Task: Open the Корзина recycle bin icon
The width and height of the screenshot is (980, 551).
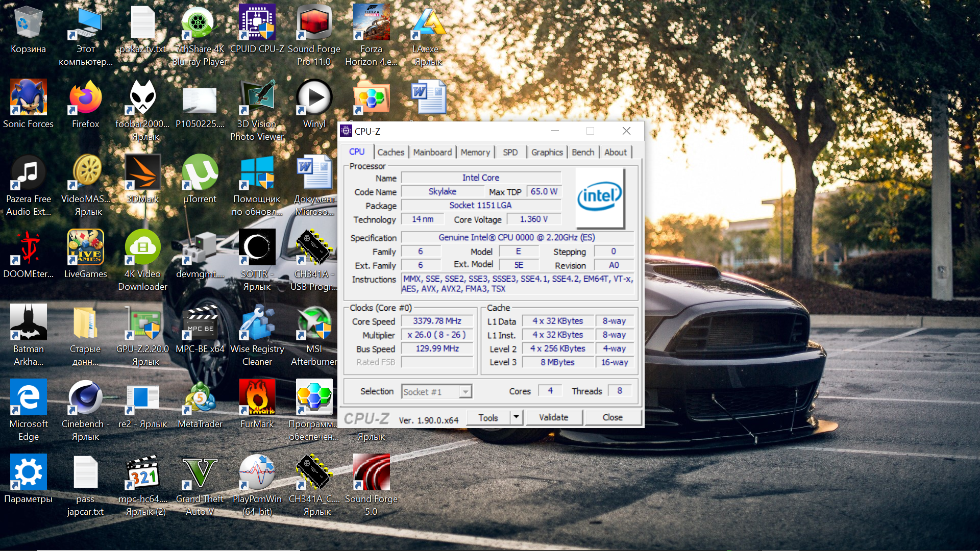Action: [x=28, y=24]
